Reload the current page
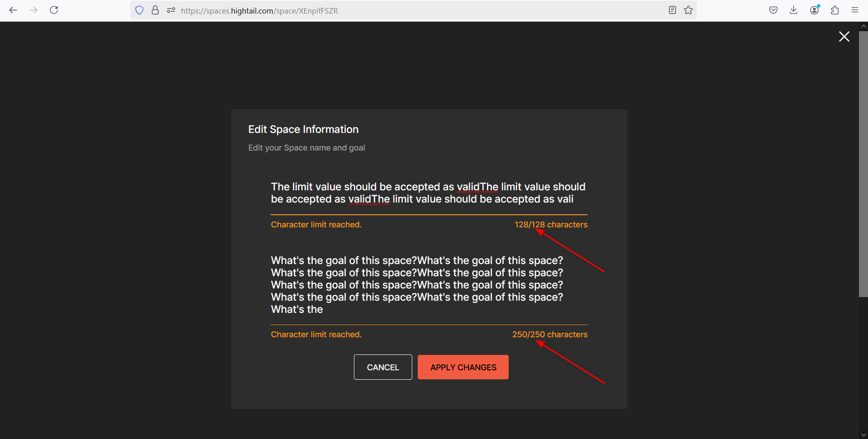868x439 pixels. tap(54, 10)
